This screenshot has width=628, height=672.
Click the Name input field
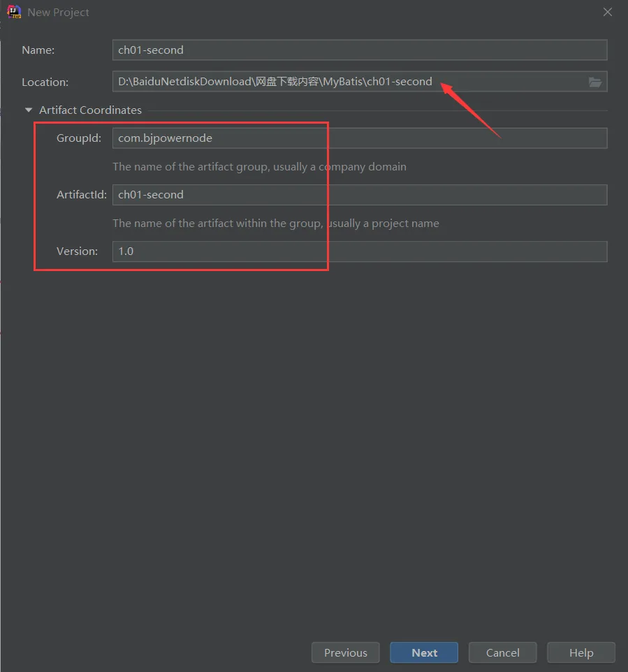coord(360,50)
